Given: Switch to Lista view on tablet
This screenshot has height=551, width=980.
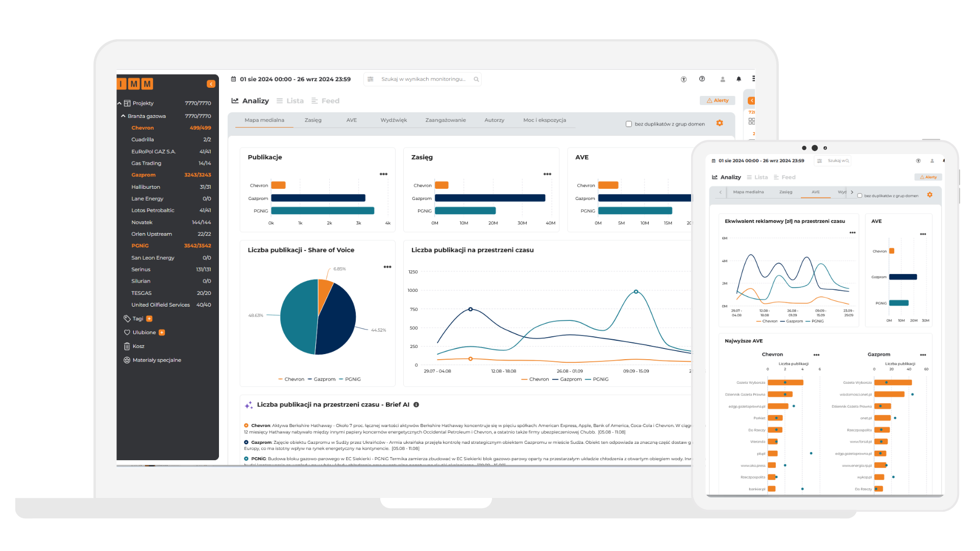Looking at the screenshot, I should coord(757,177).
